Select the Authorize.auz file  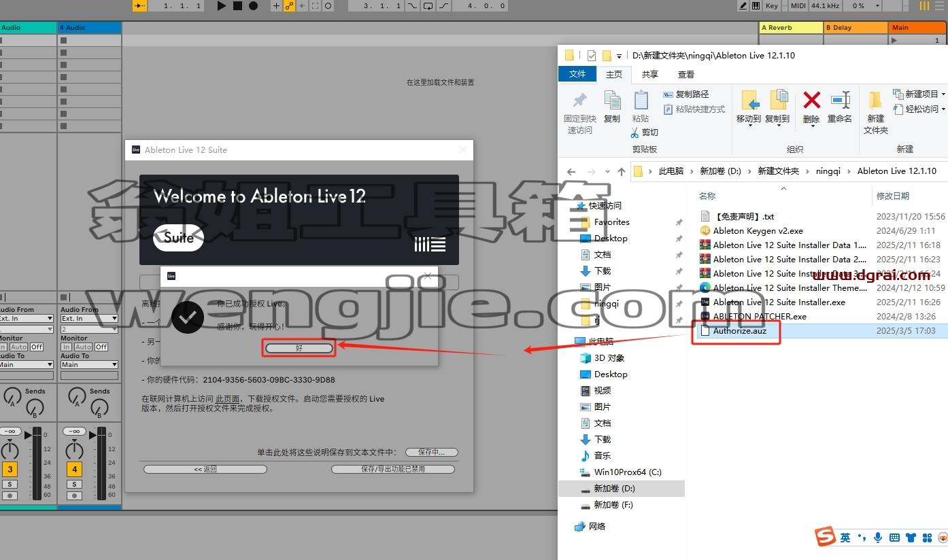coord(739,331)
